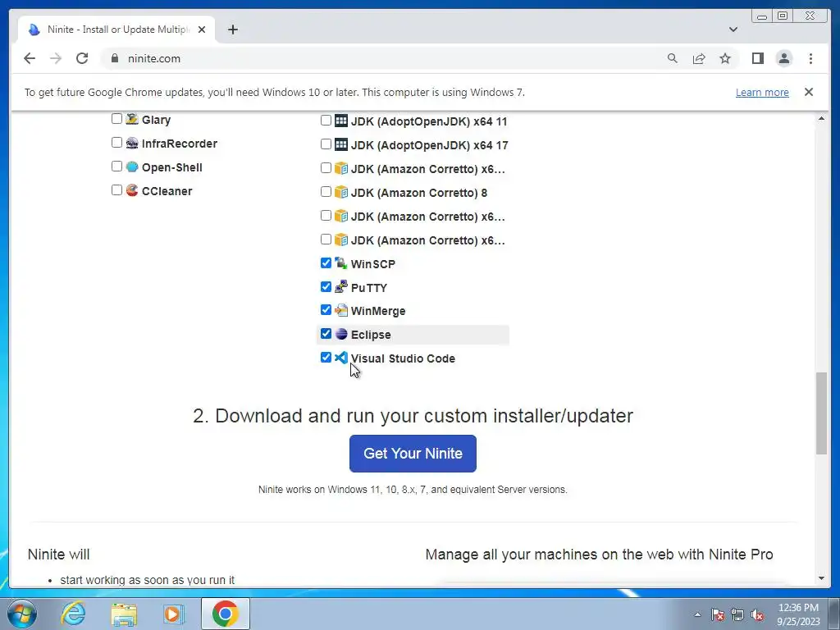Open the Windows Start menu

point(22,614)
